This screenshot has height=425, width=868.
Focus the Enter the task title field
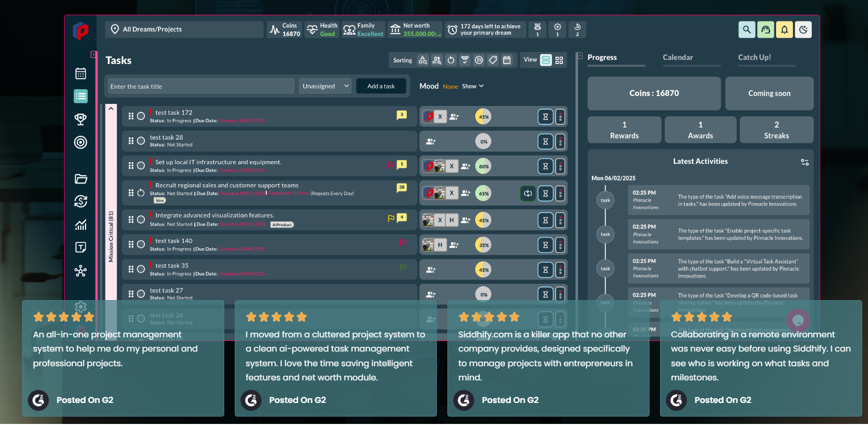click(201, 86)
